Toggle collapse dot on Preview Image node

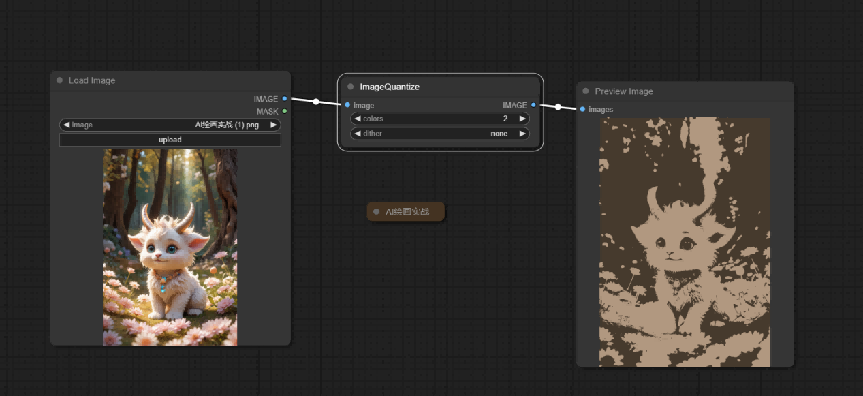click(586, 91)
